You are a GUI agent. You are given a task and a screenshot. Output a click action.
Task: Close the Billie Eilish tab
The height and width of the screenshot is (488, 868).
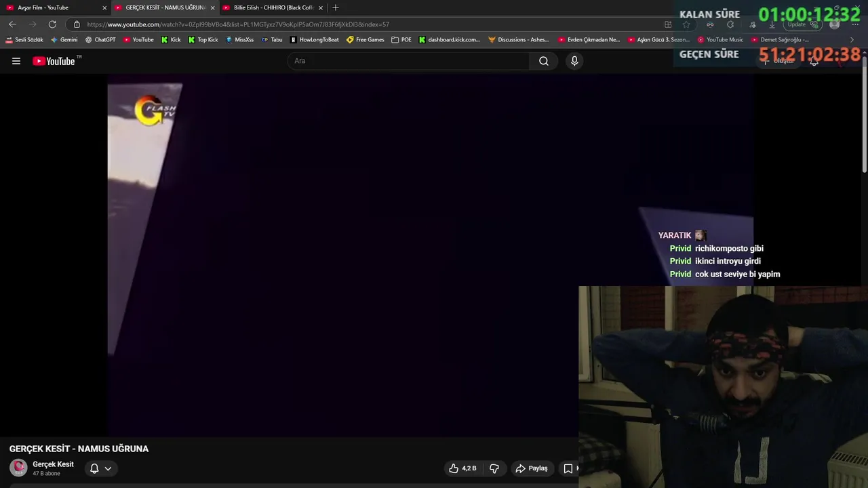[321, 8]
